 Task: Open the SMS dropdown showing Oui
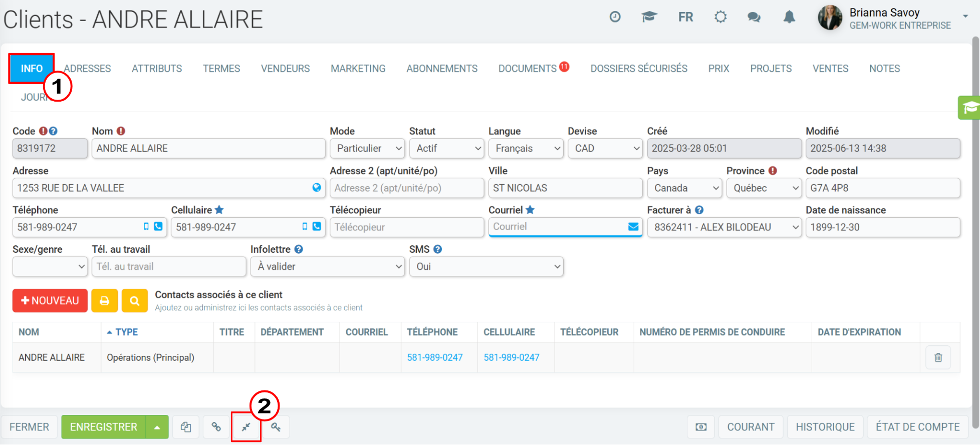pos(486,266)
